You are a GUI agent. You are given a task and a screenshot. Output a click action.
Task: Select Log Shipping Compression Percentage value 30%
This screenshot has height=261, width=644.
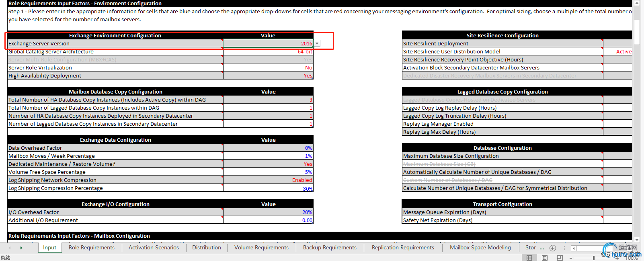coord(268,188)
